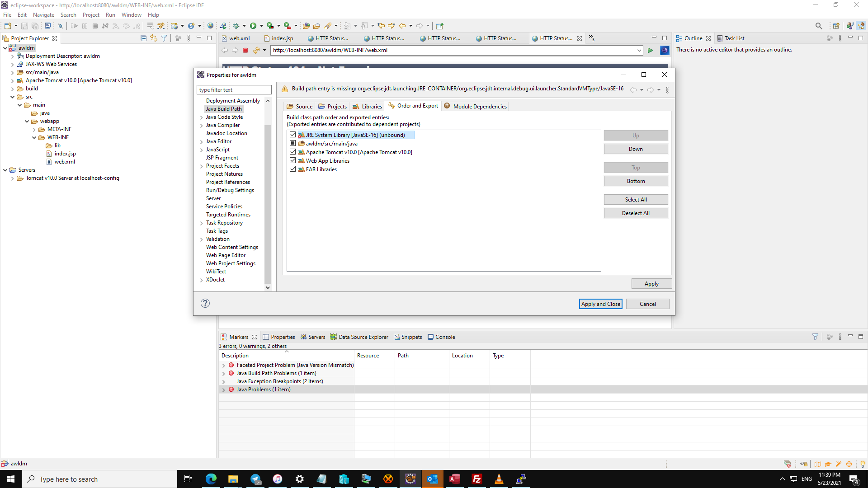Expand Tomcat v10.0 Server at localhost-config
Viewport: 868px width, 488px height.
point(12,178)
